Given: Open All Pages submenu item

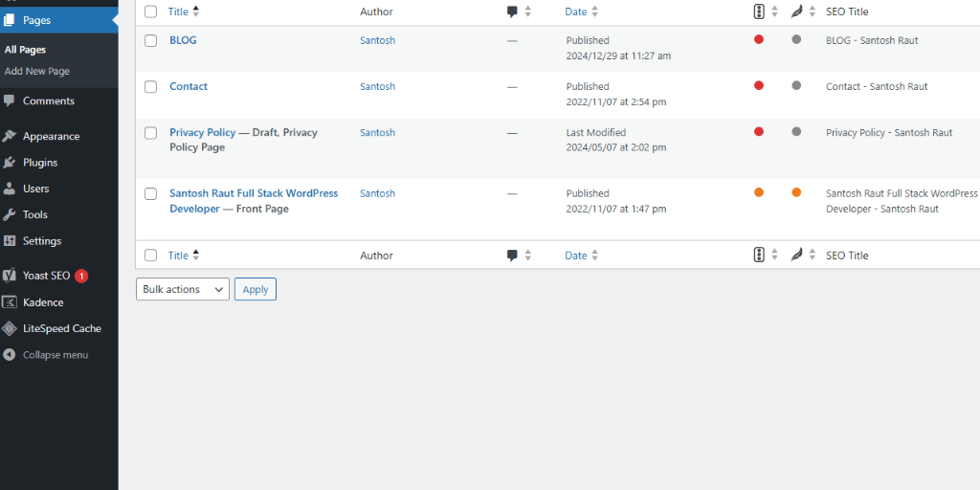Looking at the screenshot, I should 25,50.
